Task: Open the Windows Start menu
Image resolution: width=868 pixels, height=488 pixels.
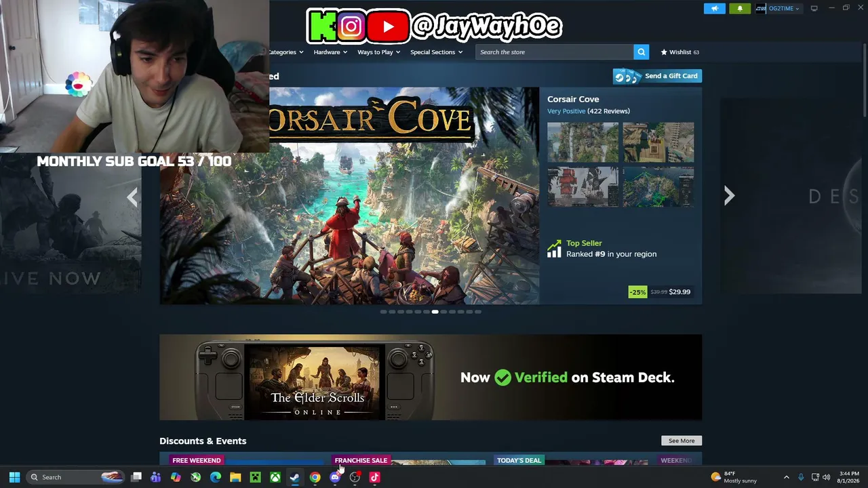Action: [14, 477]
